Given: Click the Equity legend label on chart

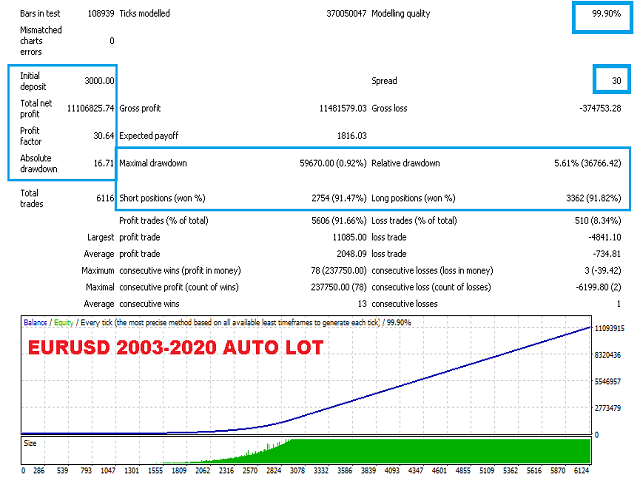Looking at the screenshot, I should [64, 322].
